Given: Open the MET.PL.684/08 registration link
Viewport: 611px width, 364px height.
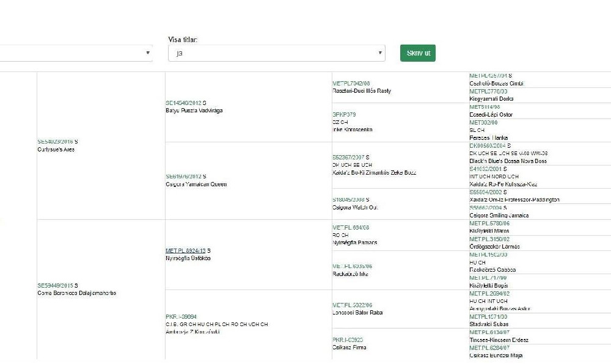Looking at the screenshot, I should [351, 227].
